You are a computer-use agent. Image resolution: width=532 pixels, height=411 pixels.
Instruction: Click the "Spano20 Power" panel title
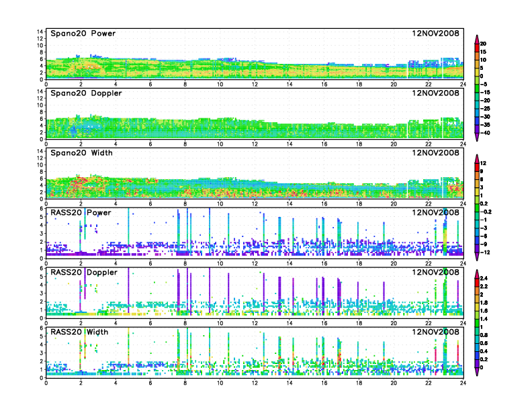click(83, 33)
